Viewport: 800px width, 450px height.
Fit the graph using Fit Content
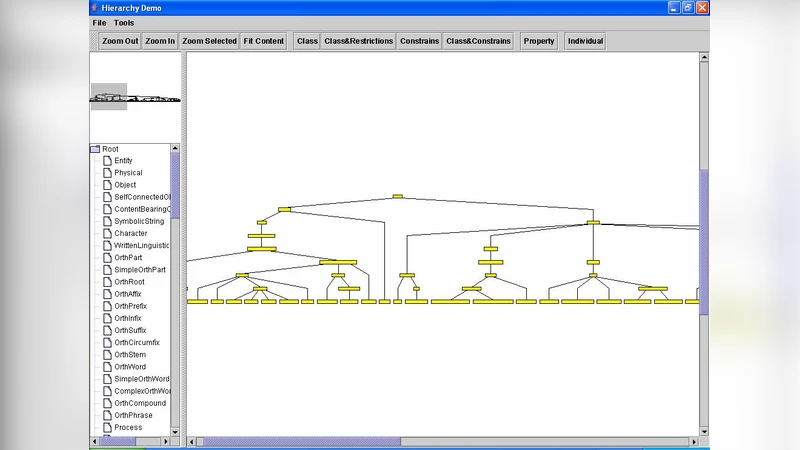263,41
